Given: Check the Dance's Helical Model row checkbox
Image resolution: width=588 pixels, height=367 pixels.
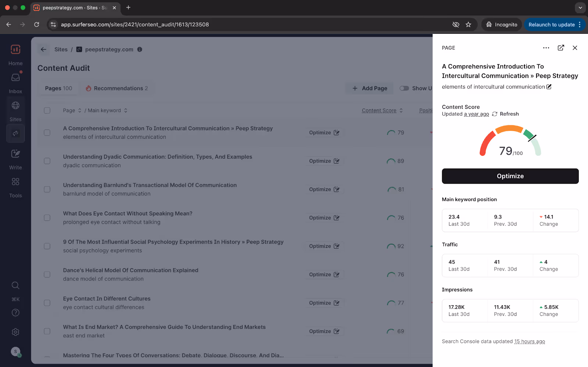Looking at the screenshot, I should 47,274.
